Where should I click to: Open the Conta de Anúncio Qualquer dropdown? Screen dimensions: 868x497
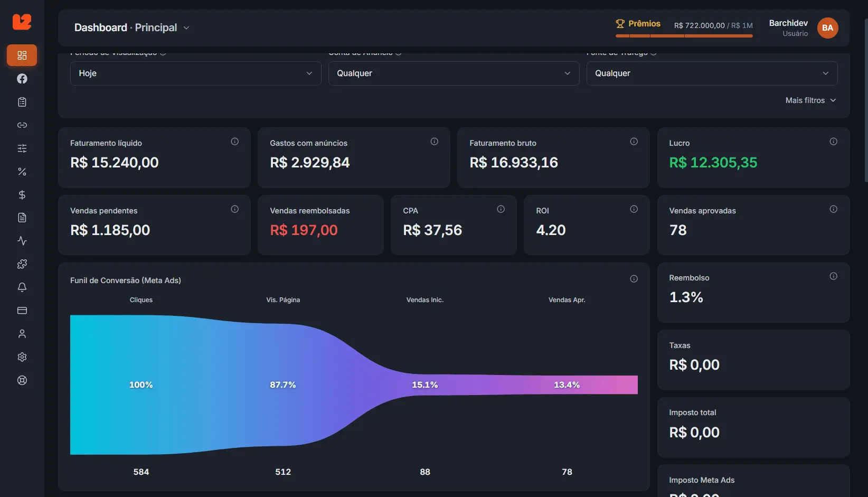pyautogui.click(x=454, y=73)
